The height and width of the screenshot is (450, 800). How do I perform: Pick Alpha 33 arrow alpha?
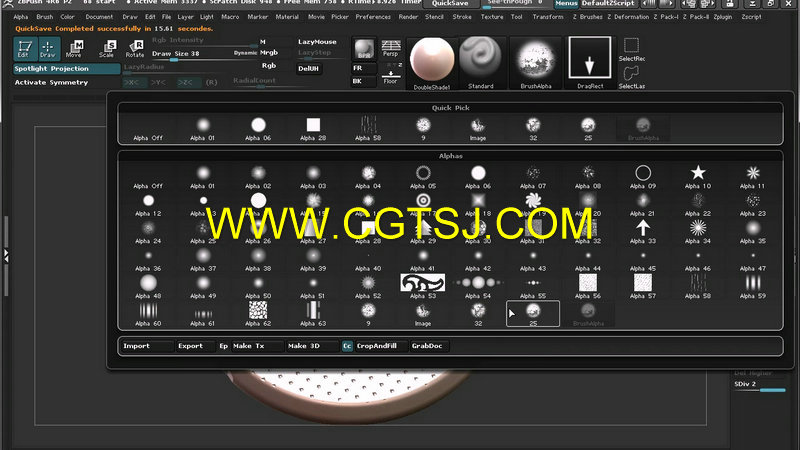click(x=643, y=232)
